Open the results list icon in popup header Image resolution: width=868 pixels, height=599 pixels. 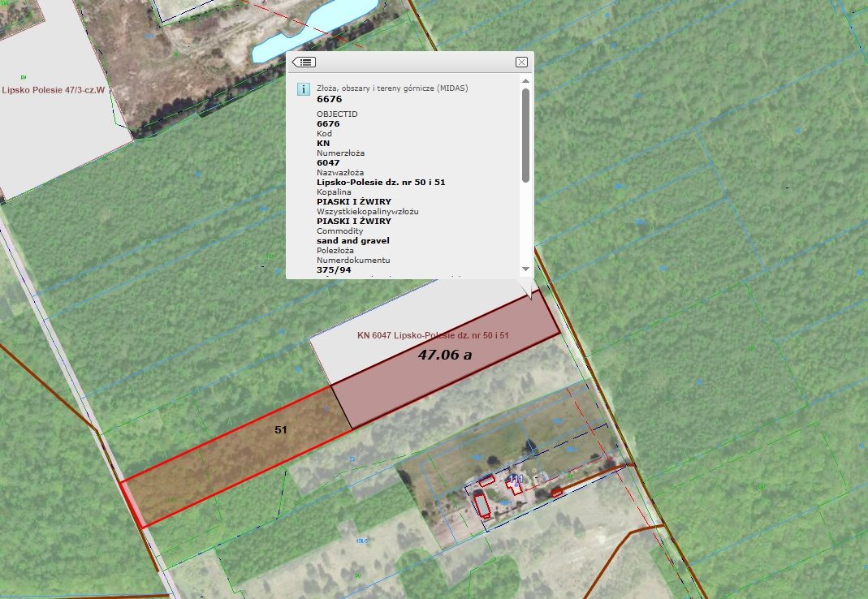point(304,62)
